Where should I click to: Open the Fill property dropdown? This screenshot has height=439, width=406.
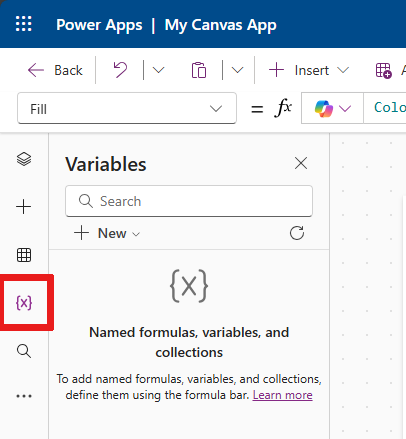click(x=127, y=109)
